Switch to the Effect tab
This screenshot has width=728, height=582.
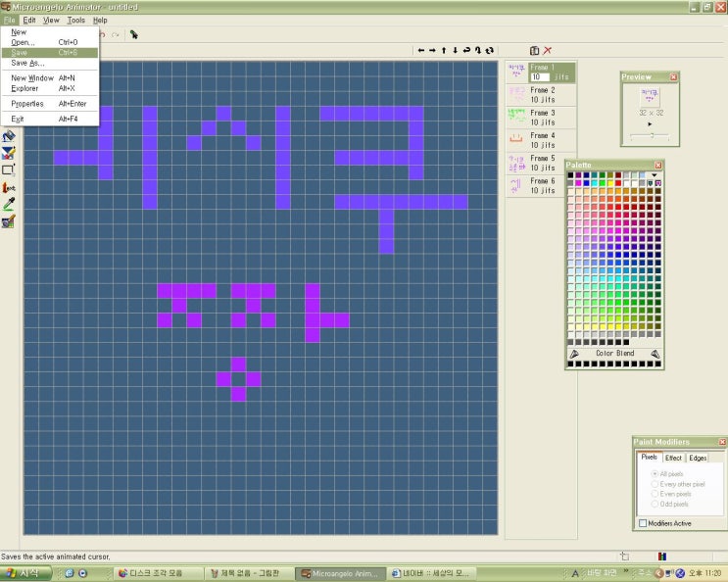tap(673, 458)
